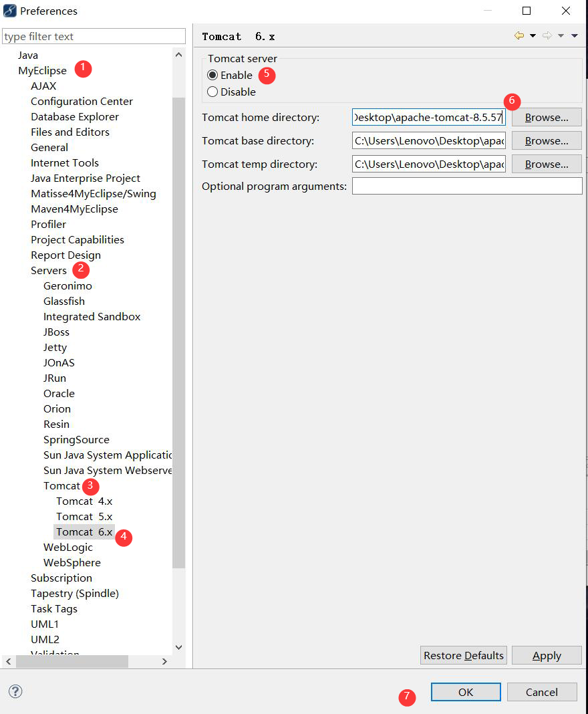Select Maven4MyEclipse node
The image size is (588, 714).
[74, 209]
